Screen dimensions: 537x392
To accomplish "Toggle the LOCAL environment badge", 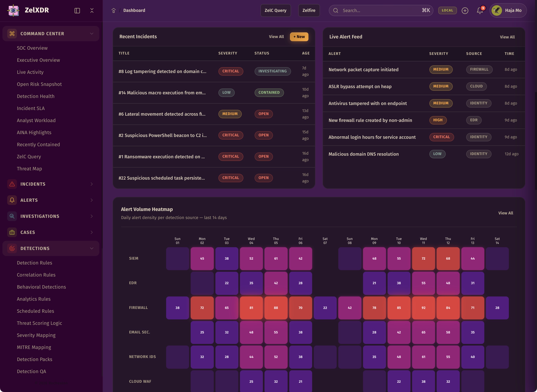I will [447, 10].
